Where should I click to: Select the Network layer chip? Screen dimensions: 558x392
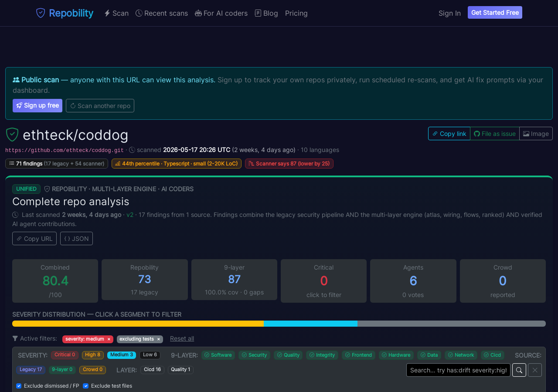(x=461, y=355)
